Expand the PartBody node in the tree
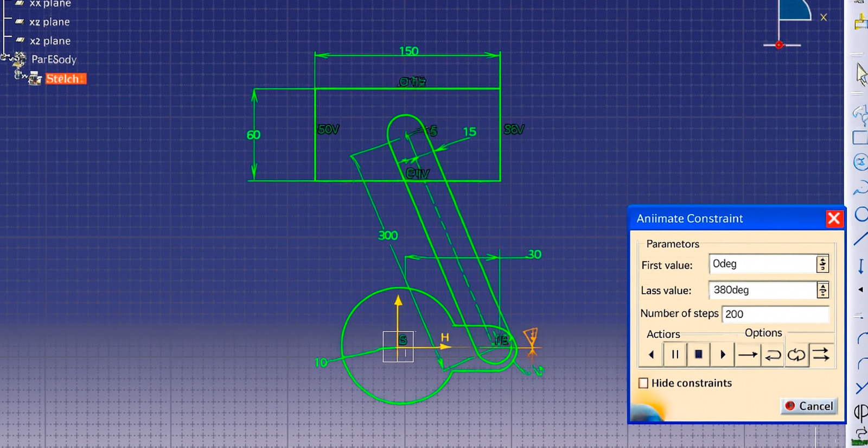This screenshot has height=448, width=868. pyautogui.click(x=6, y=57)
